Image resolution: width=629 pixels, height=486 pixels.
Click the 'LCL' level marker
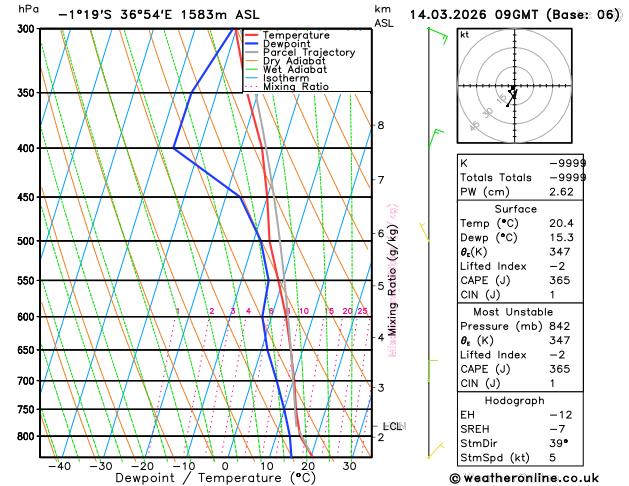[x=393, y=426]
